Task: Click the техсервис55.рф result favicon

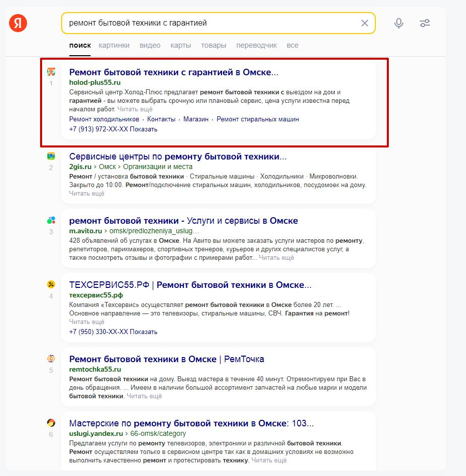Action: point(51,284)
